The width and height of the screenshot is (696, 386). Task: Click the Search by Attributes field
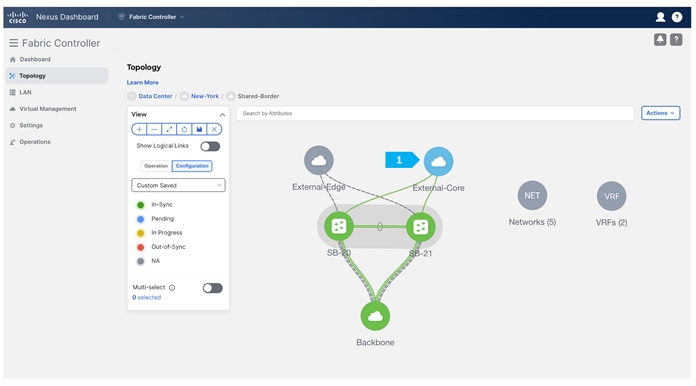pos(435,113)
